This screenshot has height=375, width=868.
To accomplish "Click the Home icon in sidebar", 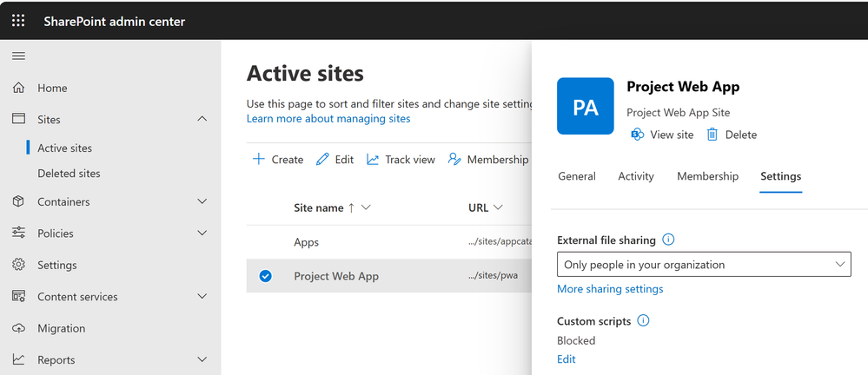I will pos(18,88).
